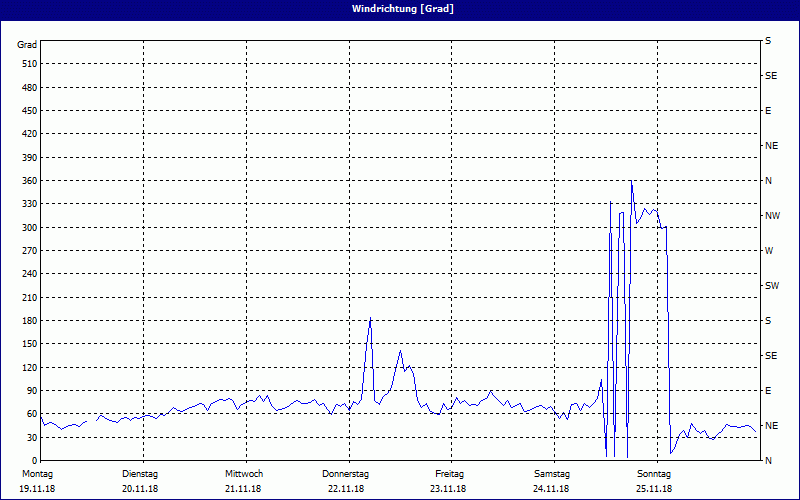Select the 510 value on the degree axis
This screenshot has height=500, width=800.
click(30, 64)
